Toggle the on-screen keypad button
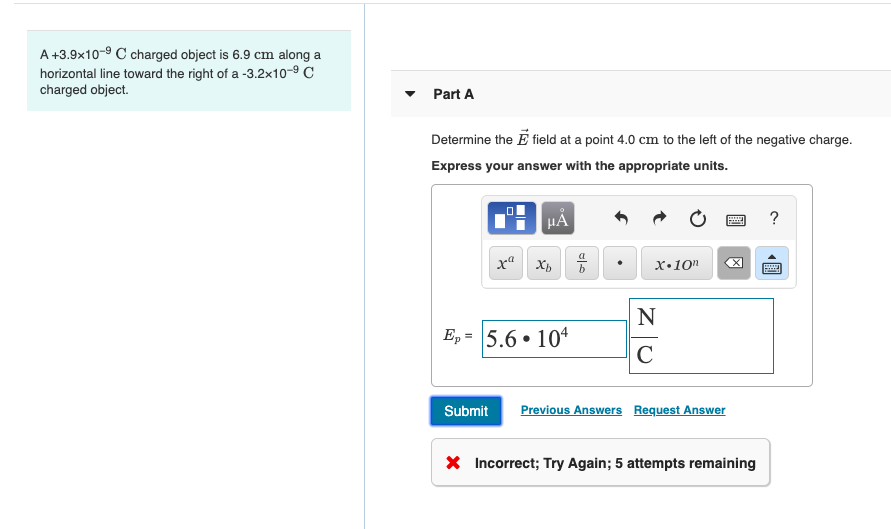The width and height of the screenshot is (891, 529). point(772,263)
